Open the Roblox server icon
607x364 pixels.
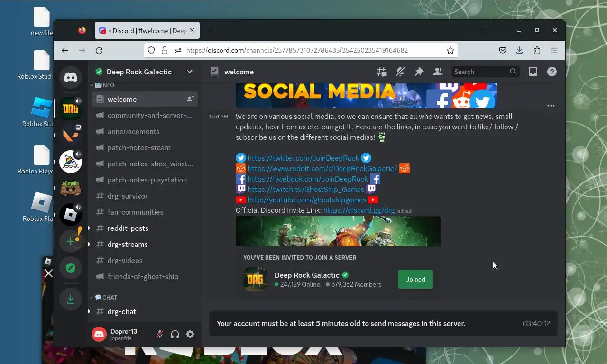(71, 215)
